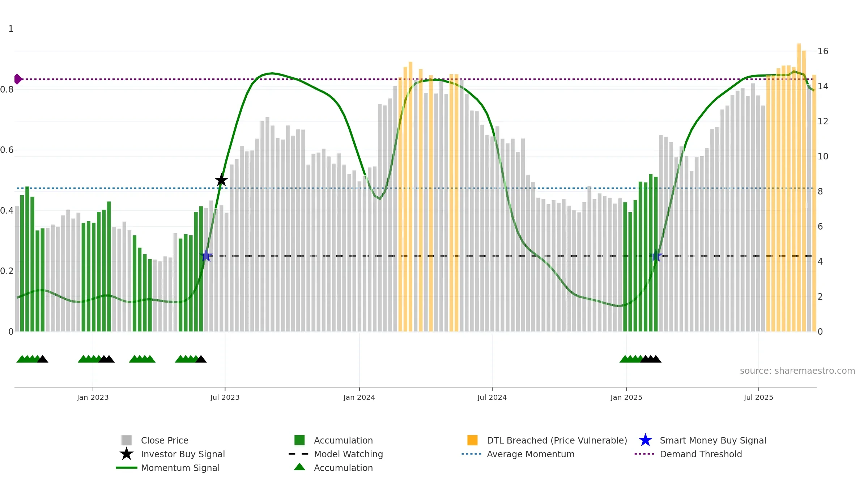Image resolution: width=868 pixels, height=488 pixels.
Task: Click the purple Demand Threshold diamond marker
Action: point(18,79)
